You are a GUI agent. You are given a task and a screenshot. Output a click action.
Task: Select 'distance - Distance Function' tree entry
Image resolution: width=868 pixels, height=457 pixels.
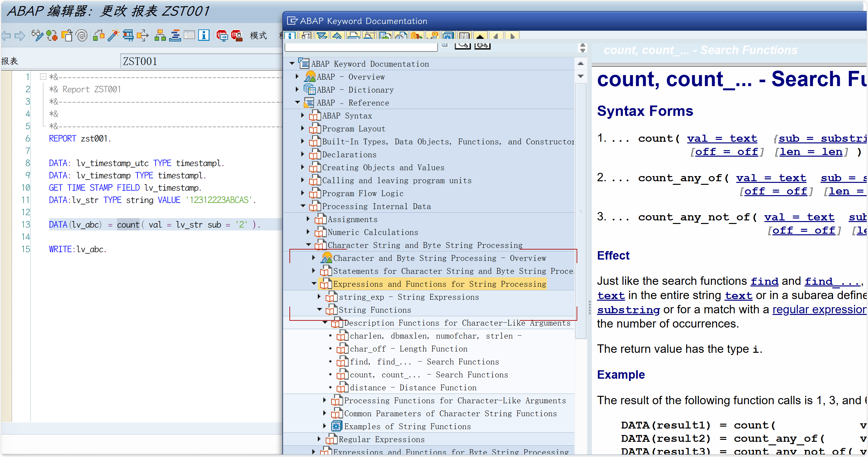point(413,387)
